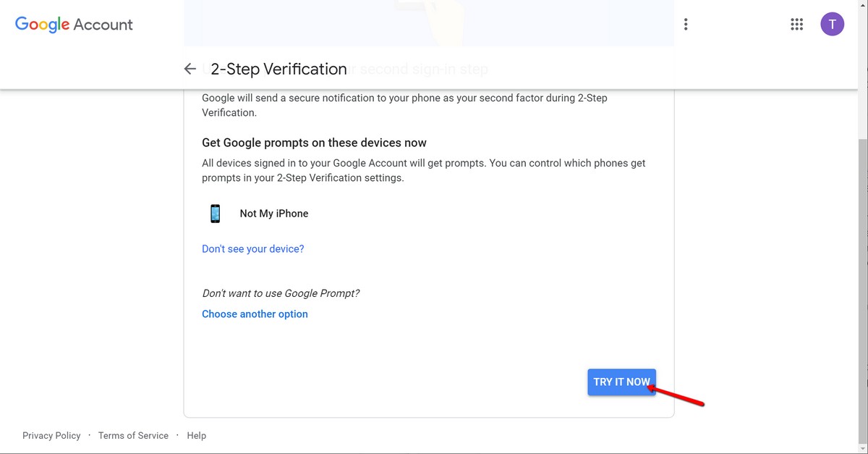The width and height of the screenshot is (868, 454).
Task: Select the "Choose another option" link
Action: tap(255, 314)
